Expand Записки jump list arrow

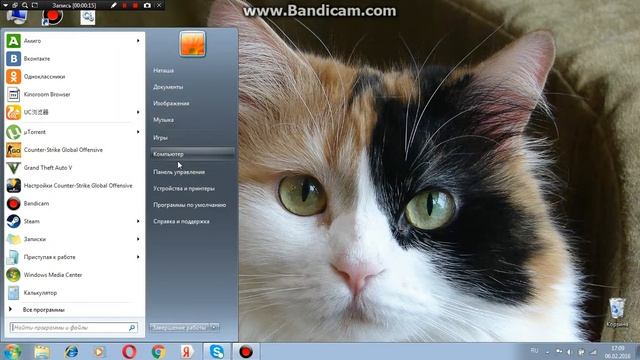[x=138, y=239]
